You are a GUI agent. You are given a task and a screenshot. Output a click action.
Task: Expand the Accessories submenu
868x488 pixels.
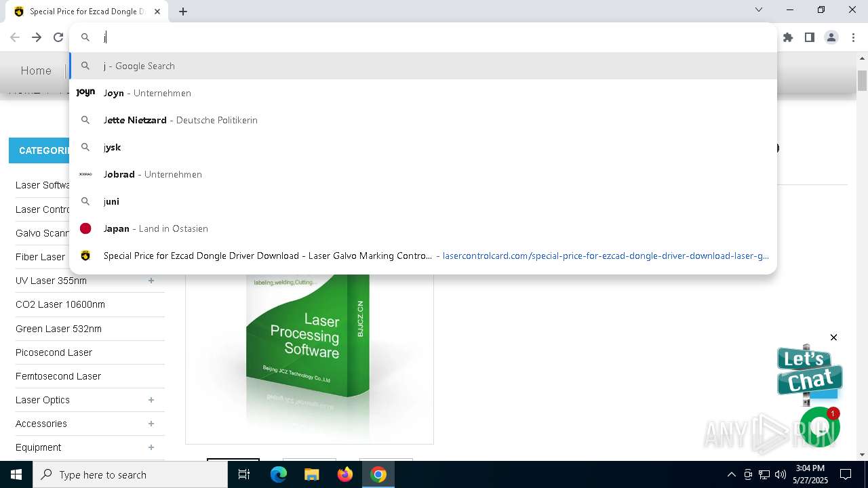point(151,424)
